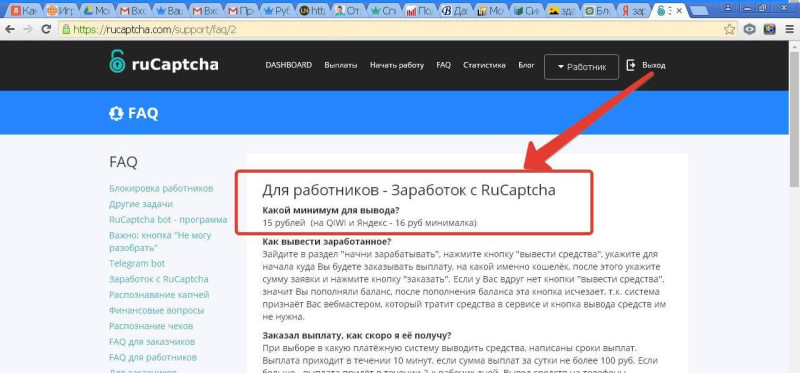Click the colorful extension icon beside the eye
This screenshot has height=373, width=800.
769,29
